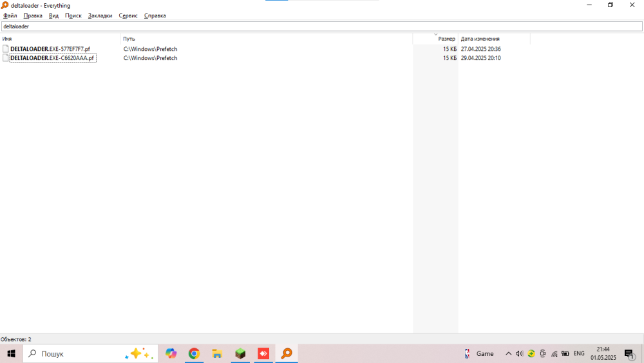Open the Поиск menu

pyautogui.click(x=73, y=15)
